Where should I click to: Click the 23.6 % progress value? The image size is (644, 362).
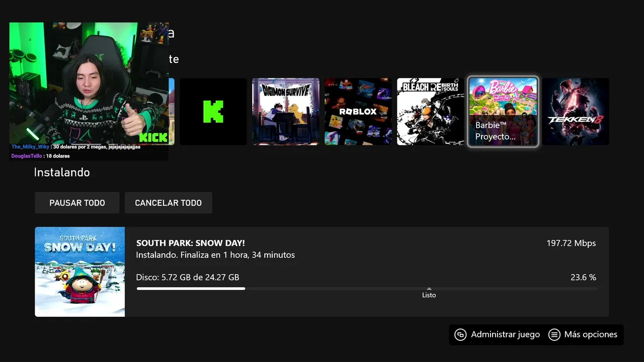tap(583, 277)
